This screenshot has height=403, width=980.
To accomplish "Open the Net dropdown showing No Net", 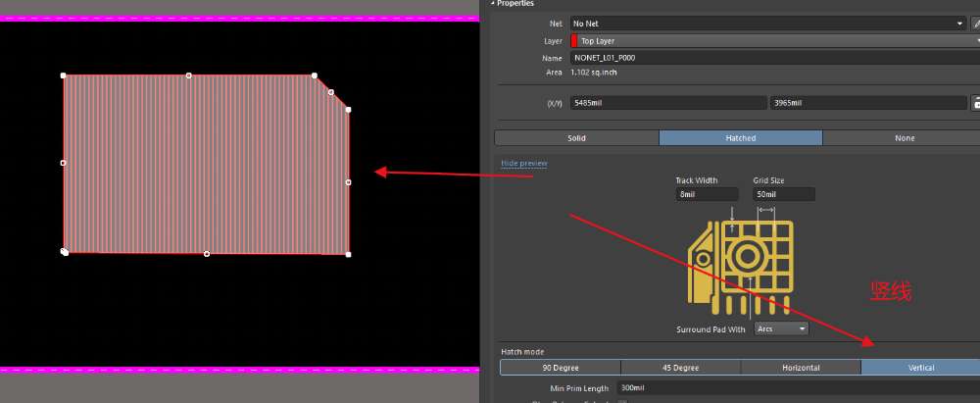I will tap(768, 24).
